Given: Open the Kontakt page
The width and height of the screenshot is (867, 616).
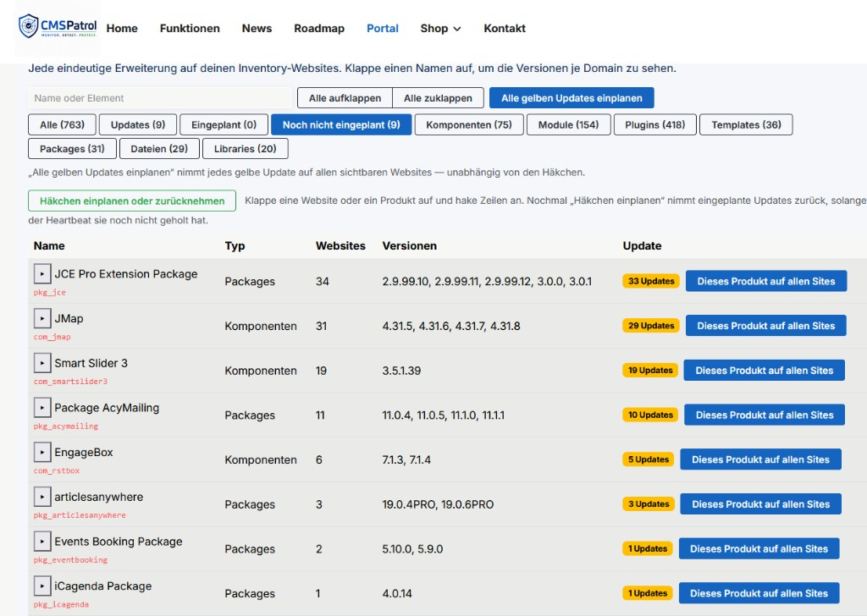Looking at the screenshot, I should 505,28.
